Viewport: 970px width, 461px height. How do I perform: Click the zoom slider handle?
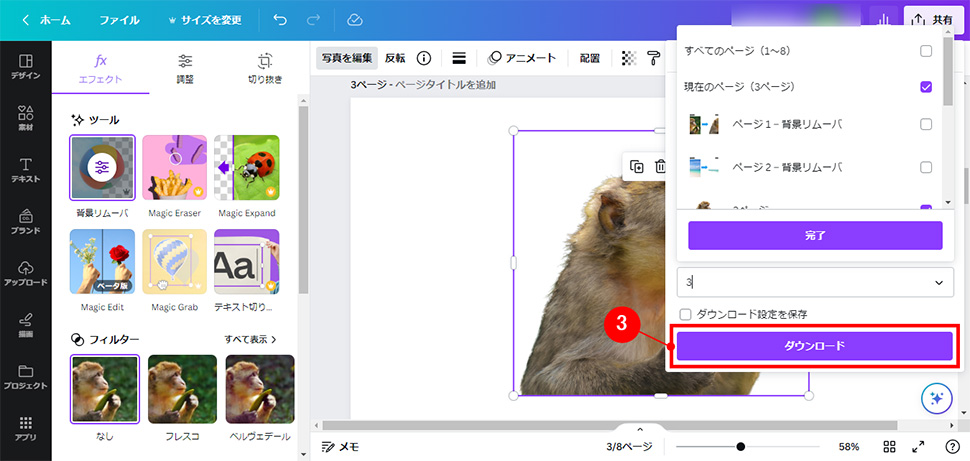pos(740,447)
